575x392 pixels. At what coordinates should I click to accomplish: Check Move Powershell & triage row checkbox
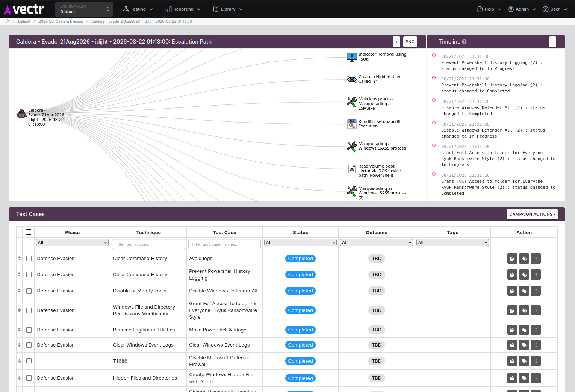(x=29, y=330)
